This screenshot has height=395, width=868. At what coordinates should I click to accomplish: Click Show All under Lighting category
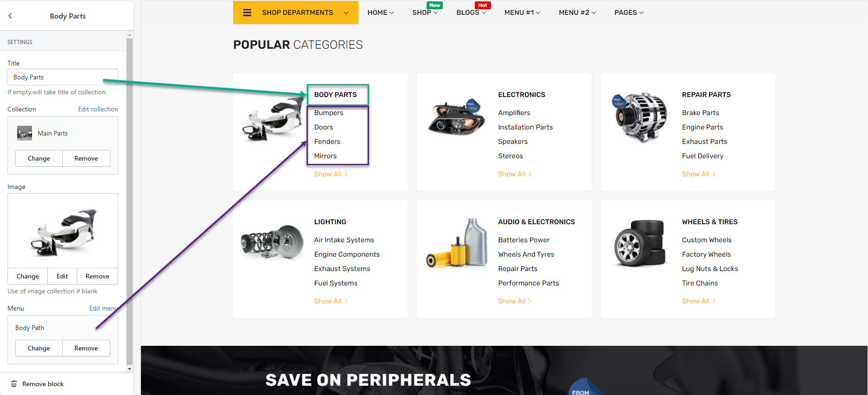pyautogui.click(x=331, y=301)
